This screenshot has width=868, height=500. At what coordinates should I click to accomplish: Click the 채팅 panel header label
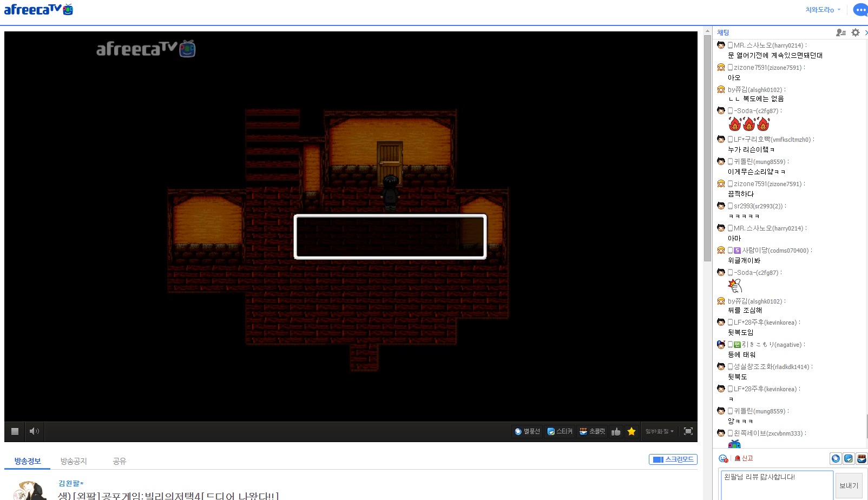coord(723,32)
